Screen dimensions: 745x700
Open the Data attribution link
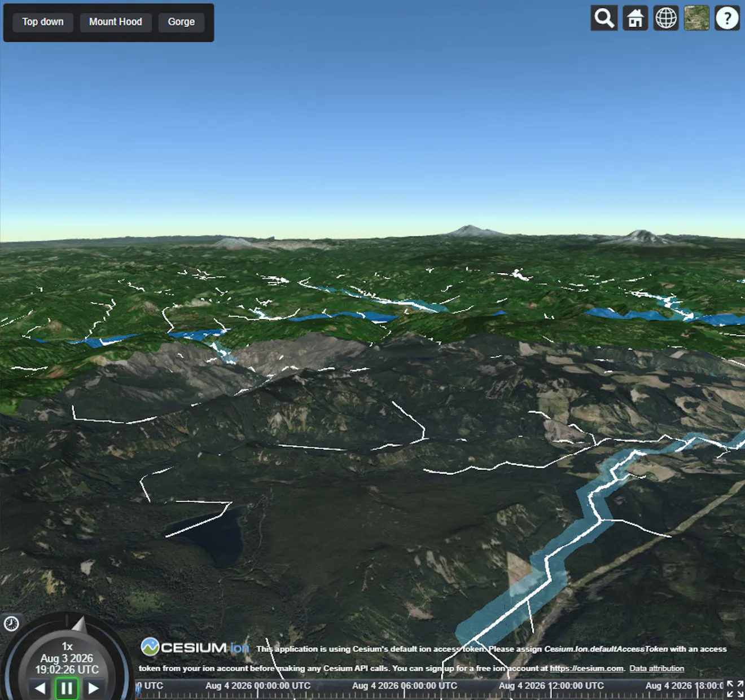tap(656, 668)
